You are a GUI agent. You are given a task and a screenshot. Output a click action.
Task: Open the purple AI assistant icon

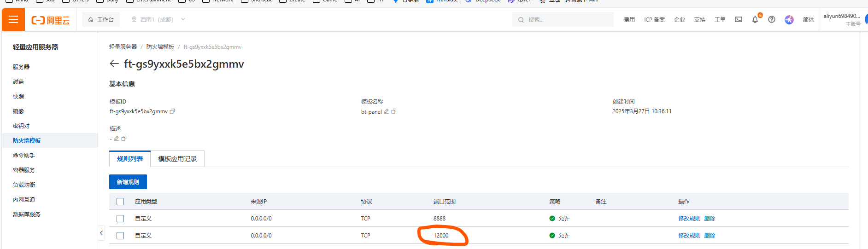click(789, 20)
